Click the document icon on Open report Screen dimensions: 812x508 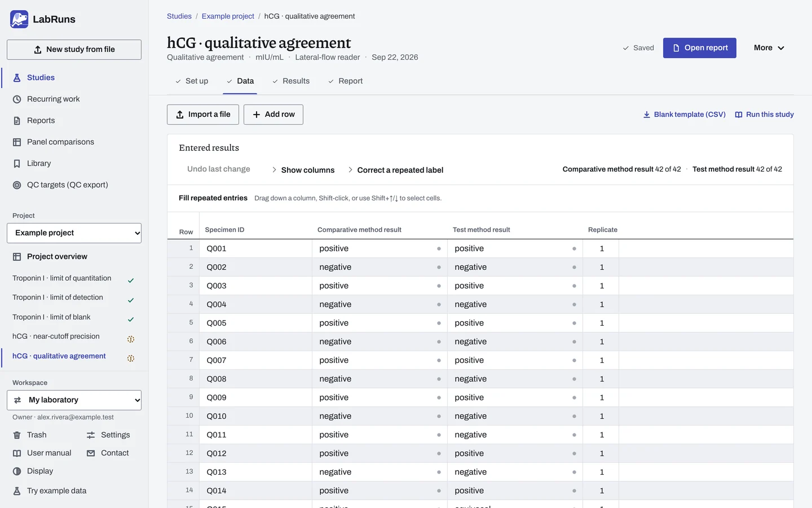676,48
